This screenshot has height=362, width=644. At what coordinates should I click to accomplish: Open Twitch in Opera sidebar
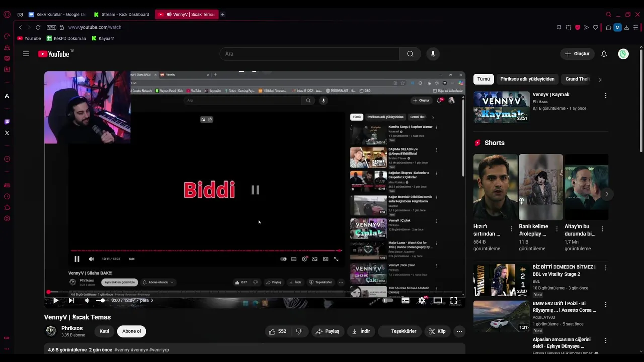(x=7, y=121)
